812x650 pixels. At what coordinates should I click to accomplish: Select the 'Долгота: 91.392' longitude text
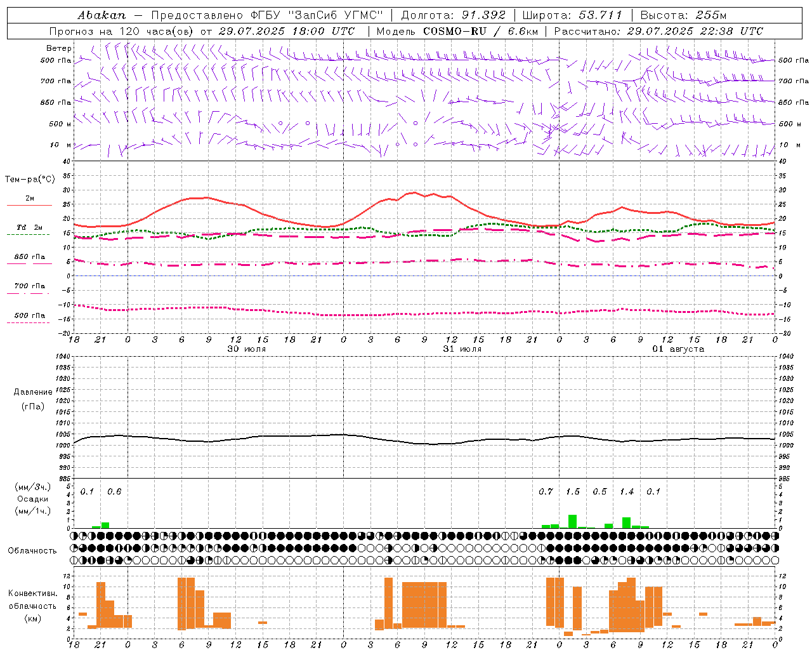(453, 15)
